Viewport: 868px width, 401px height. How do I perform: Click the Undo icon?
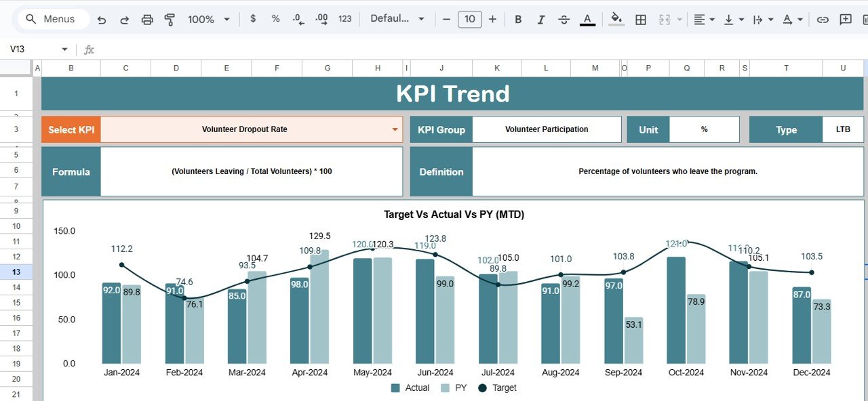pyautogui.click(x=101, y=19)
